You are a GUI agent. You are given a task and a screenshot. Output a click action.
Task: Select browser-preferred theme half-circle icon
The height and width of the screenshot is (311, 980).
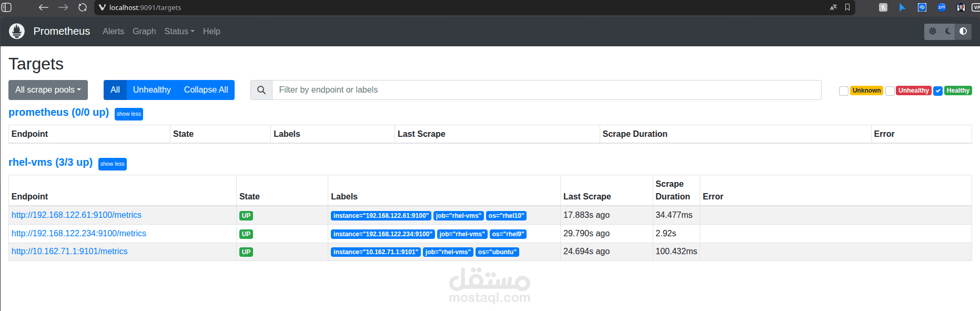963,31
